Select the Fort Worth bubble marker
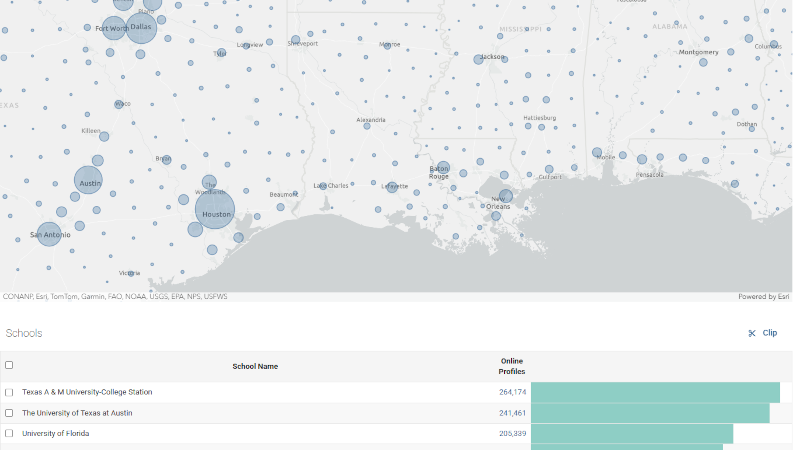800x450 pixels. pyautogui.click(x=114, y=29)
